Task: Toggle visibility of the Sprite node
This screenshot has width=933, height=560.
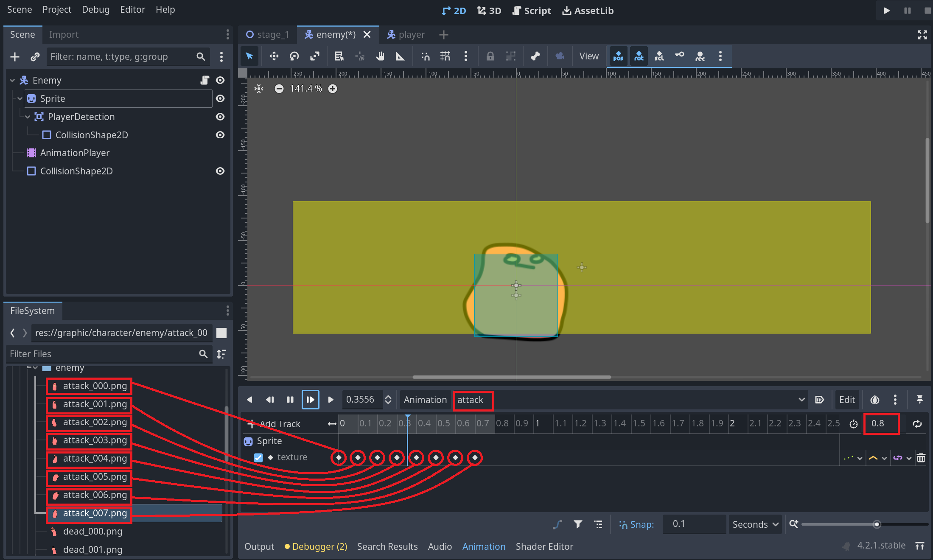Action: coord(220,98)
